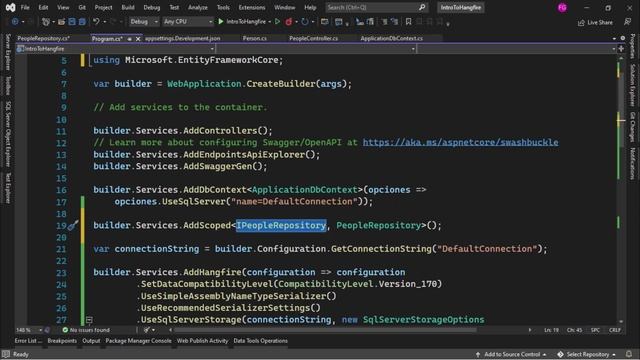Click the highlighted IPeopleRepository text
The image size is (640, 360).
(x=281, y=225)
